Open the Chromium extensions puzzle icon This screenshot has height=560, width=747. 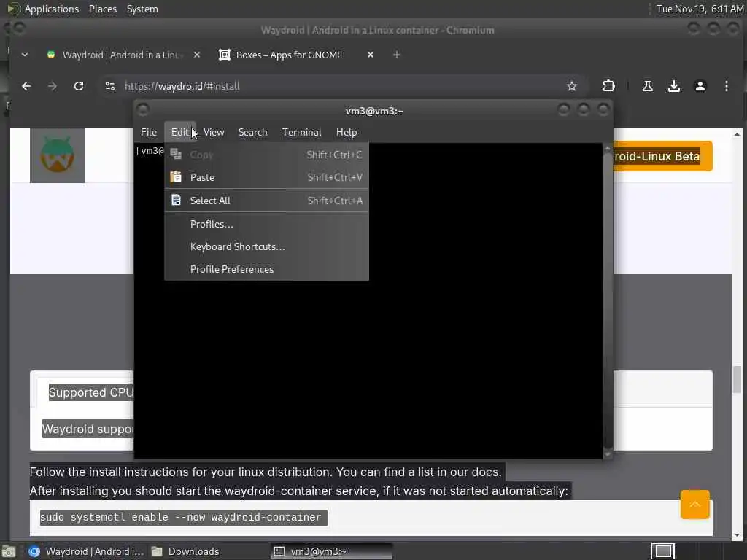609,86
